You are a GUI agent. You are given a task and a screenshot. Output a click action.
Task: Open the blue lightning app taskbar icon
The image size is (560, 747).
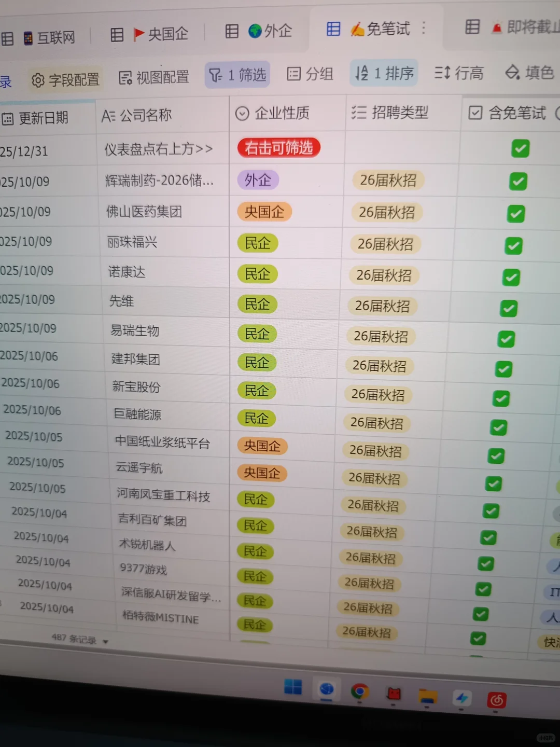tap(461, 698)
